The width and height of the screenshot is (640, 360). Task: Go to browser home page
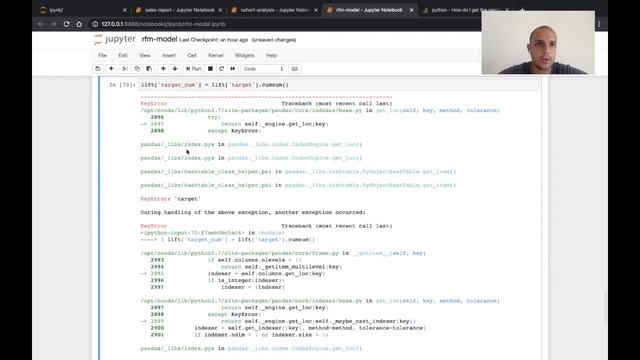(x=79, y=24)
